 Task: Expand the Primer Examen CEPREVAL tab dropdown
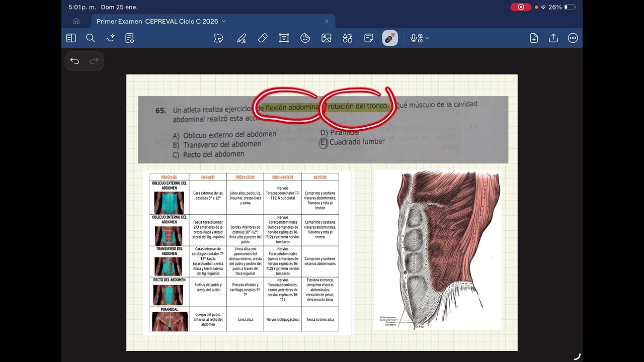point(224,21)
